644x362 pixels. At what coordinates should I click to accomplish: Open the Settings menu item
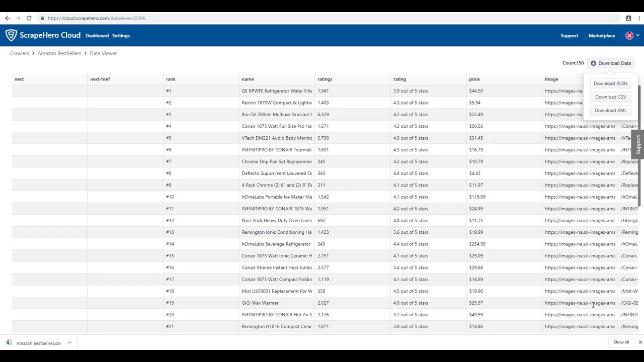pos(121,36)
